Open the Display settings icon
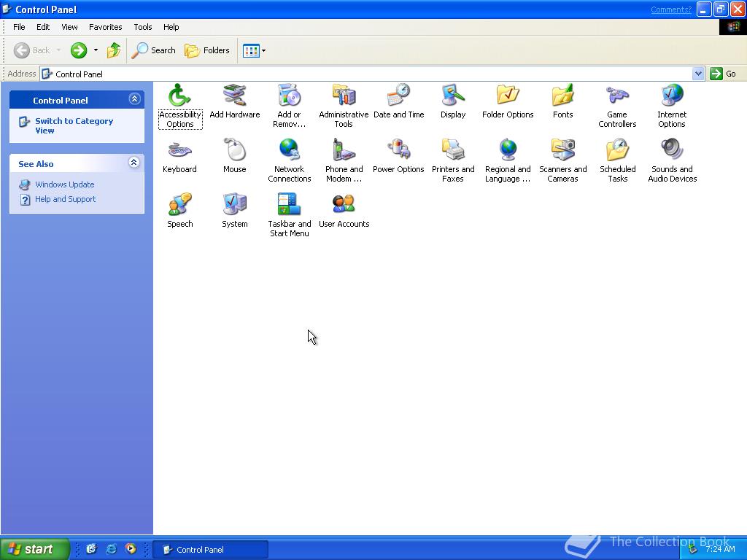747x560 pixels. 452,96
